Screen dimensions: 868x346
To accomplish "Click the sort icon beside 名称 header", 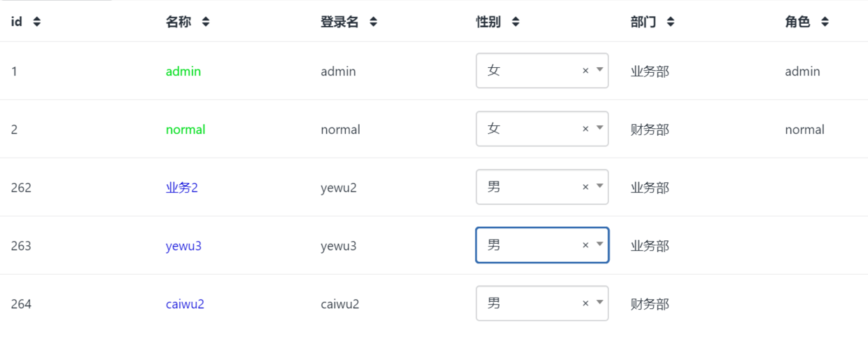I will tap(206, 22).
